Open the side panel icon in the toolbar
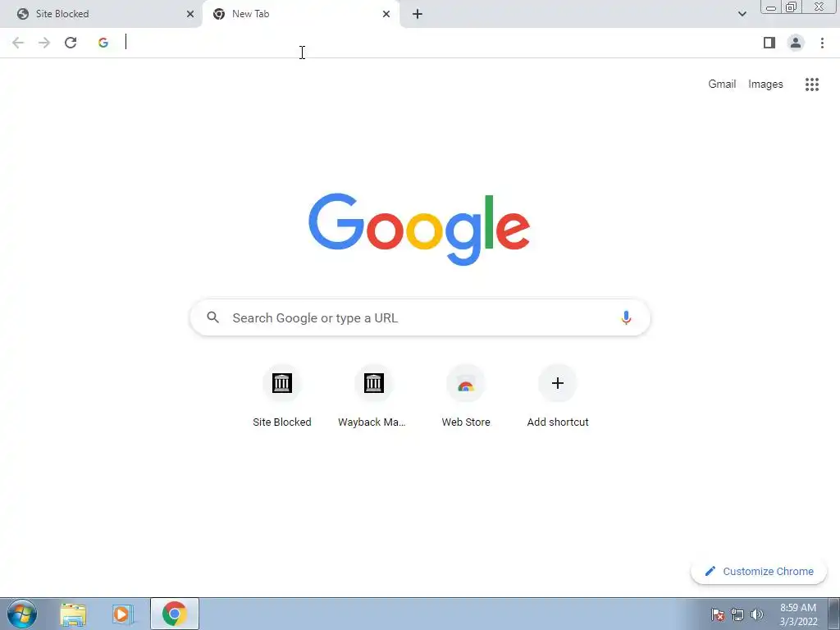The height and width of the screenshot is (630, 840). pyautogui.click(x=769, y=43)
